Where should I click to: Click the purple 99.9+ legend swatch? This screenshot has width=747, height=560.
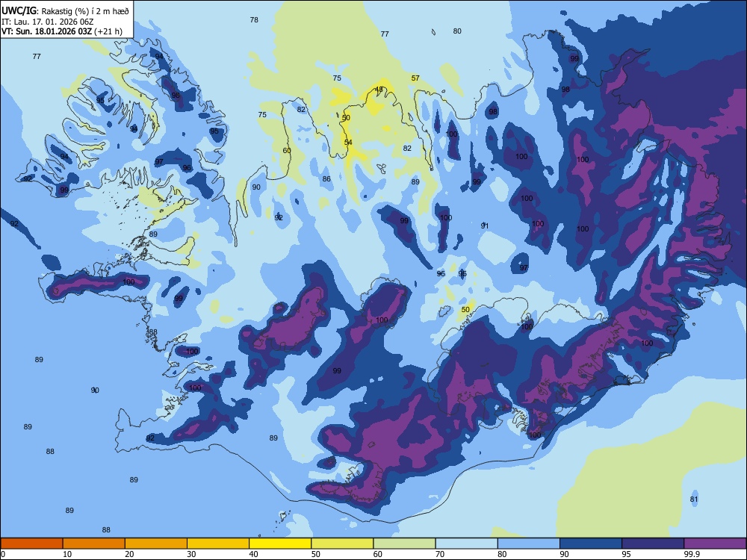(715, 544)
